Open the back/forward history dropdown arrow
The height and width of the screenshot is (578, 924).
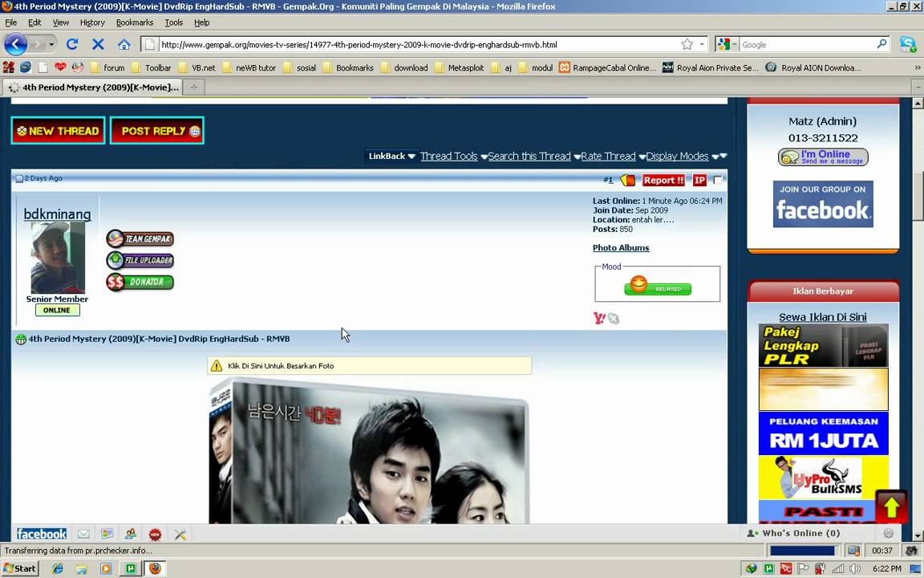[x=51, y=45]
